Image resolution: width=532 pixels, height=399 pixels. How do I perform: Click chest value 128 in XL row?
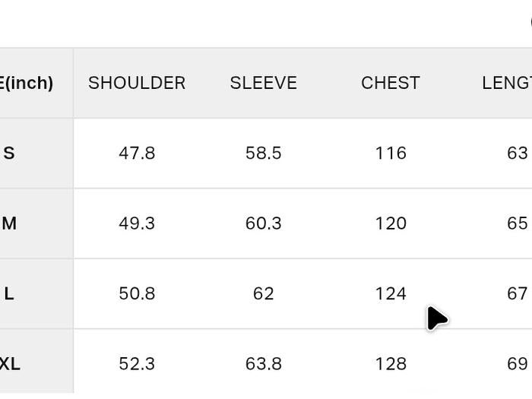391,364
